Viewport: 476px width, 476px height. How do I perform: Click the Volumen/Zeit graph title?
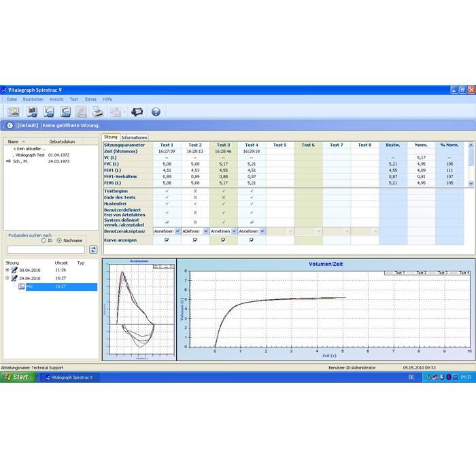[x=326, y=264]
